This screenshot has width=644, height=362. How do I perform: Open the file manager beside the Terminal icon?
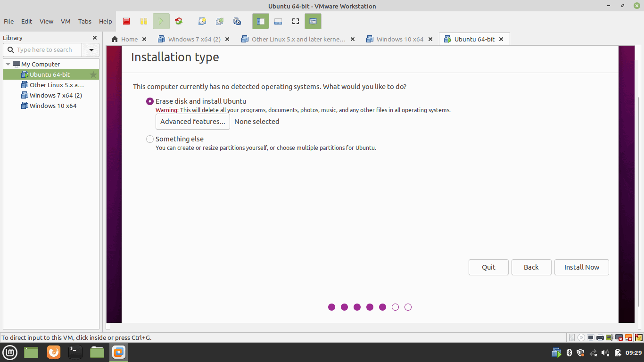click(x=97, y=352)
